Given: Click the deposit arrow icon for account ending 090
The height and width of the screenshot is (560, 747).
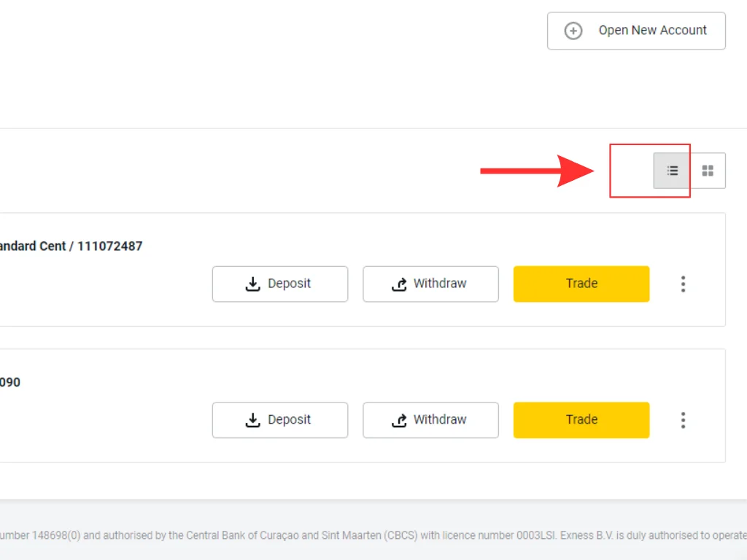Looking at the screenshot, I should coord(253,421).
